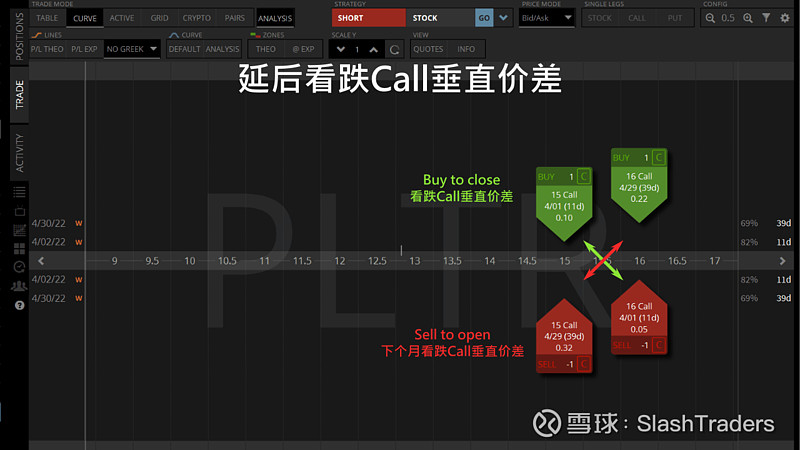Image resolution: width=800 pixels, height=450 pixels.
Task: Click the GO button
Action: click(x=484, y=18)
